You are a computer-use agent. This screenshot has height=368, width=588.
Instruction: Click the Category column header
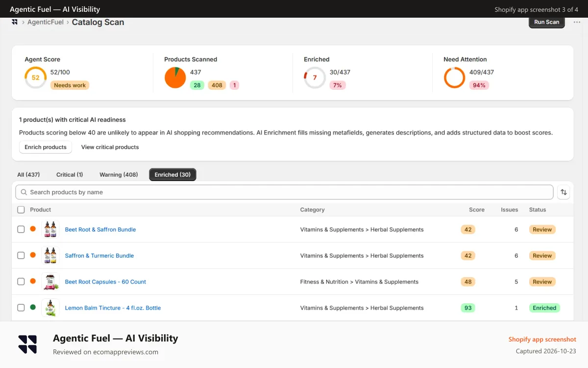(x=312, y=210)
